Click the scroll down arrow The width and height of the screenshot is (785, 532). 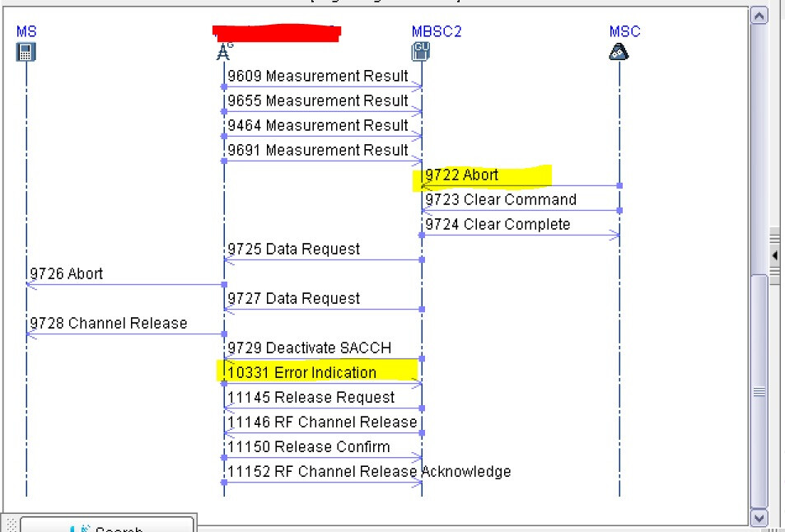pos(759,517)
